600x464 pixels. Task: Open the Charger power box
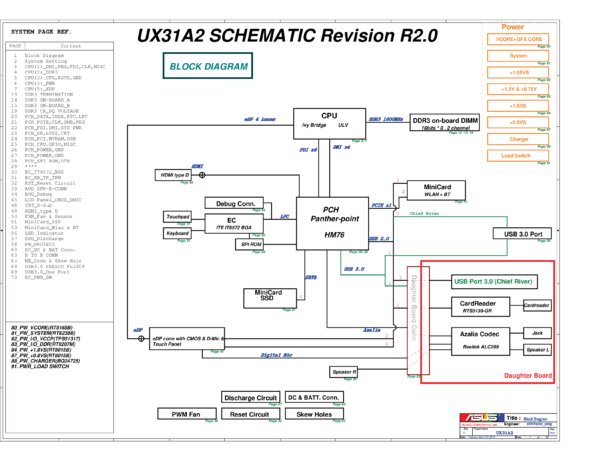(x=518, y=139)
